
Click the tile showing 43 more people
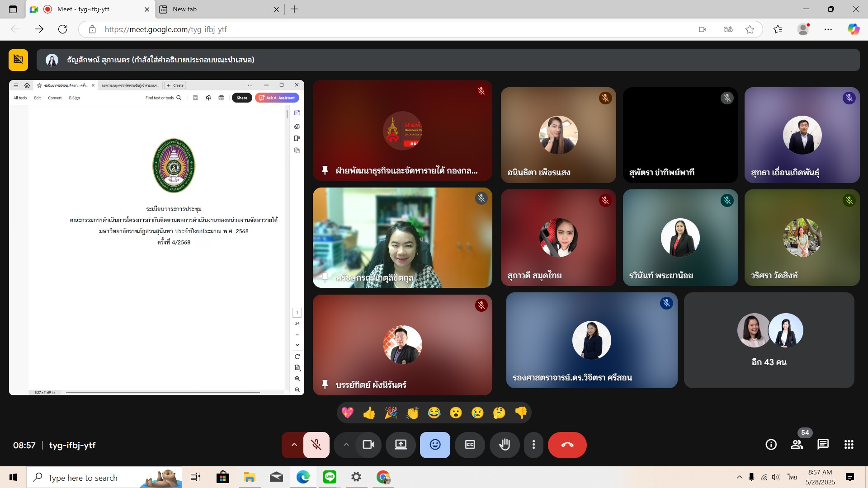click(x=769, y=340)
